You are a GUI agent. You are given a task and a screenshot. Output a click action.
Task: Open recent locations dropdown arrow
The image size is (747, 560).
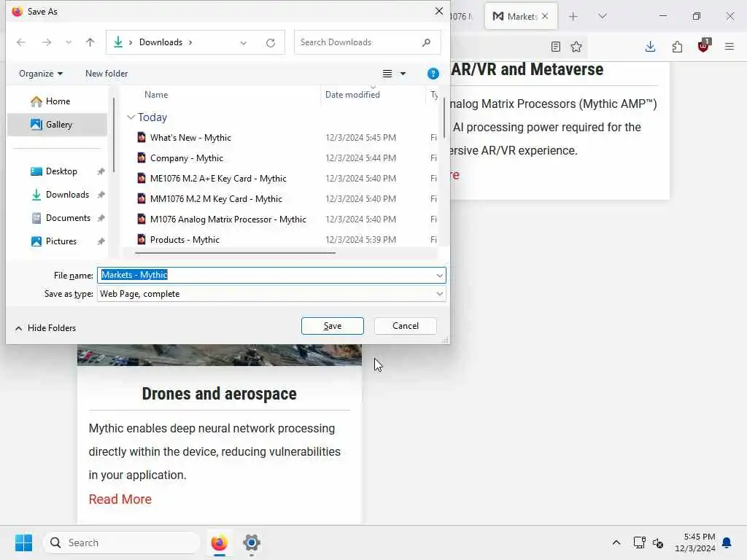coord(69,42)
